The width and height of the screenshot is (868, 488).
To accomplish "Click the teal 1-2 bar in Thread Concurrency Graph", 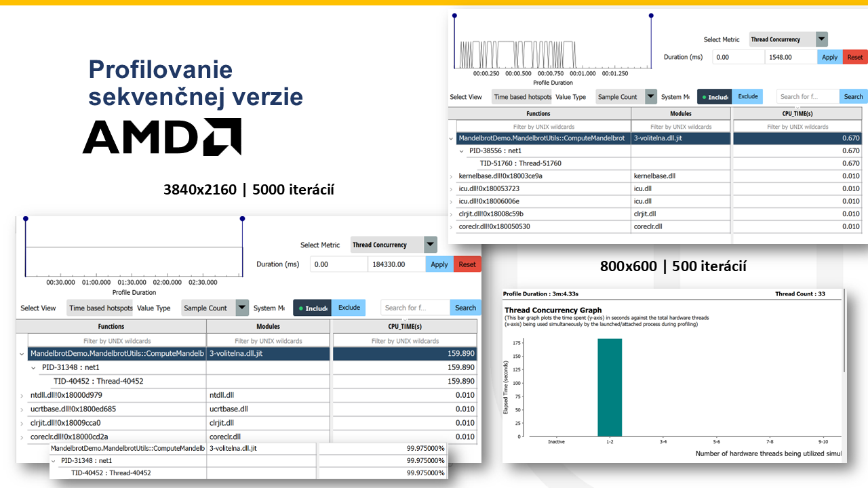I will [610, 388].
